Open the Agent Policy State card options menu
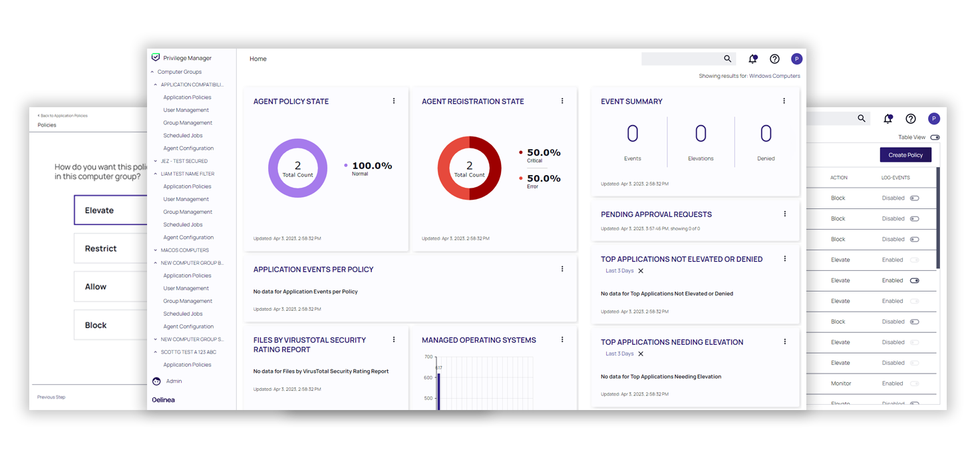Screen dimensions: 980x452 tap(394, 101)
